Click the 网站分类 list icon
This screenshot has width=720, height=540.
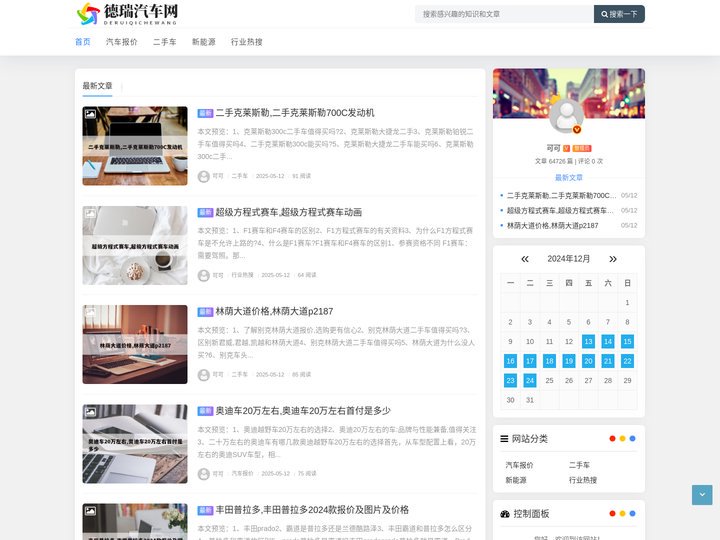point(504,439)
